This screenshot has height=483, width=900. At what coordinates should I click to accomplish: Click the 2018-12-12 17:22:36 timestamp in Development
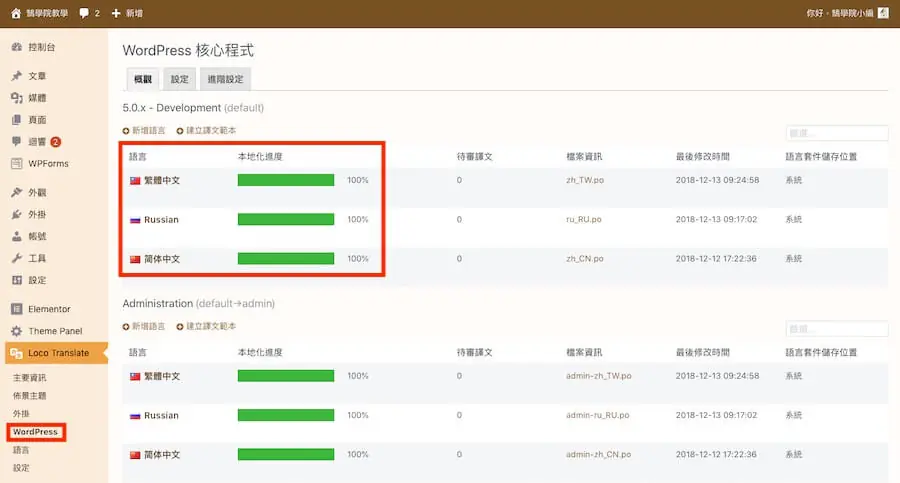click(716, 259)
